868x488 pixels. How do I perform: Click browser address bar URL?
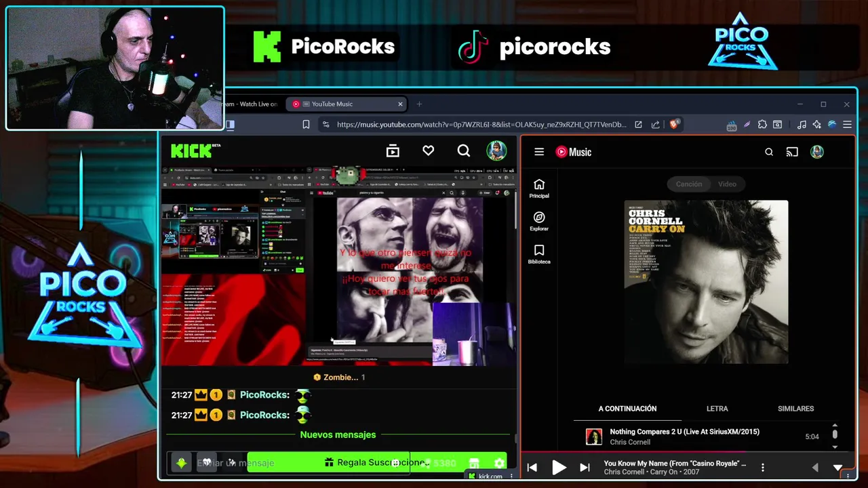(x=481, y=124)
